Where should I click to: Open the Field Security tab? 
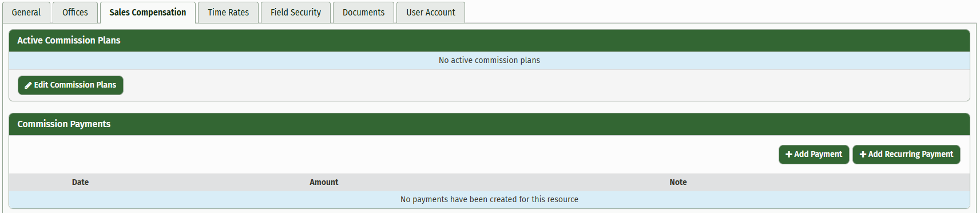pyautogui.click(x=296, y=13)
